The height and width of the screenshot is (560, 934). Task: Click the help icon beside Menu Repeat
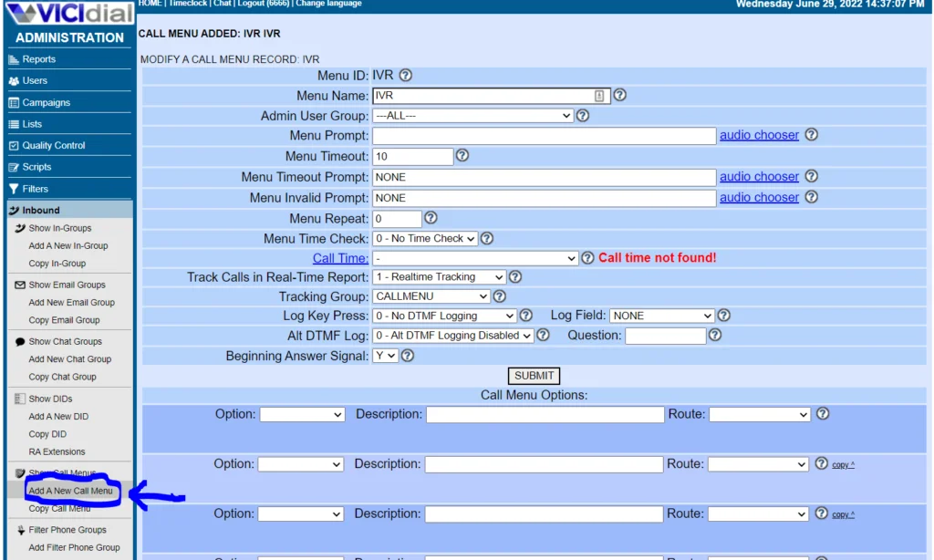point(431,218)
